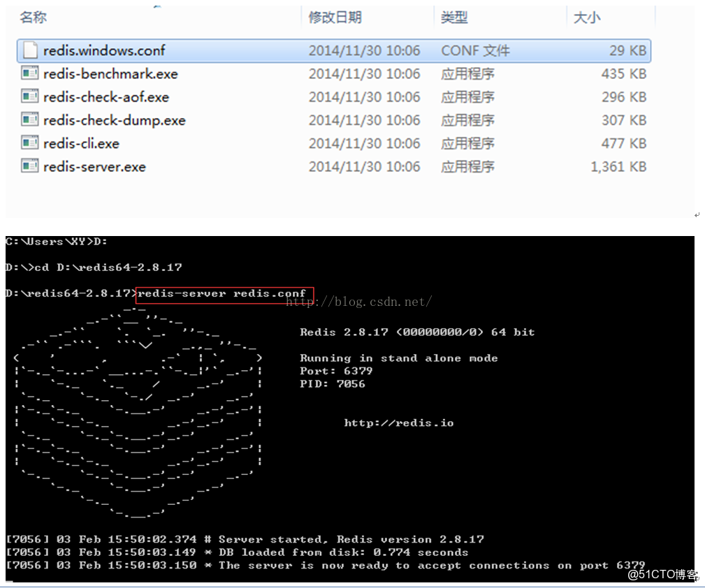
Task: Click the 477 KB size value
Action: coord(624,144)
